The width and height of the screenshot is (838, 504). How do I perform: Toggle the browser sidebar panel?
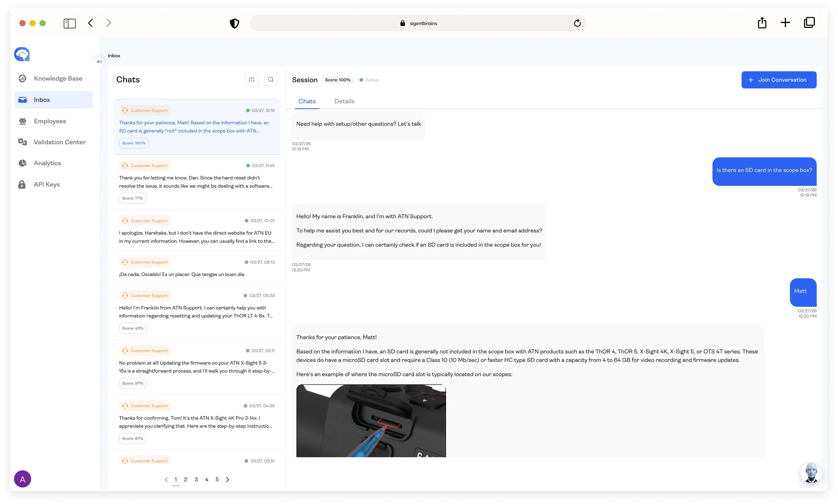[x=70, y=23]
